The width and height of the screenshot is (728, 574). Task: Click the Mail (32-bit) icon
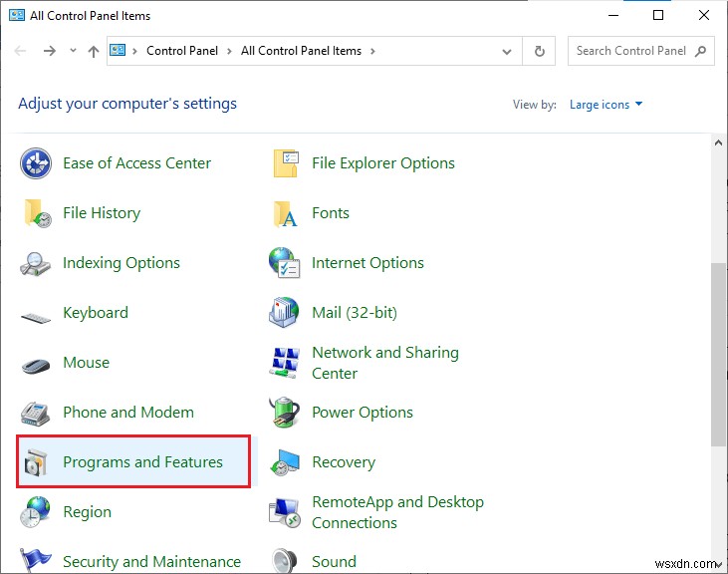pos(286,313)
